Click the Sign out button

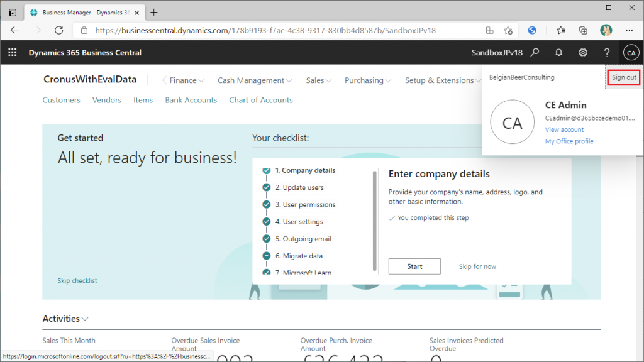624,77
